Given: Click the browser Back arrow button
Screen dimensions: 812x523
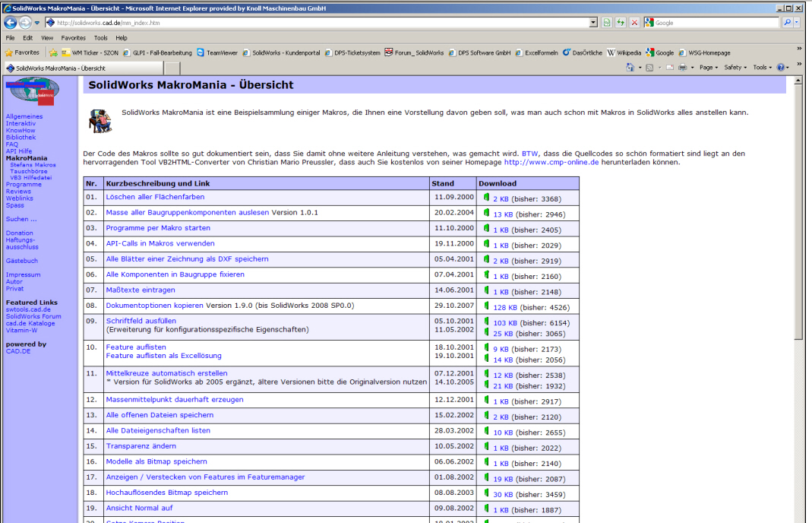Looking at the screenshot, I should (x=10, y=23).
